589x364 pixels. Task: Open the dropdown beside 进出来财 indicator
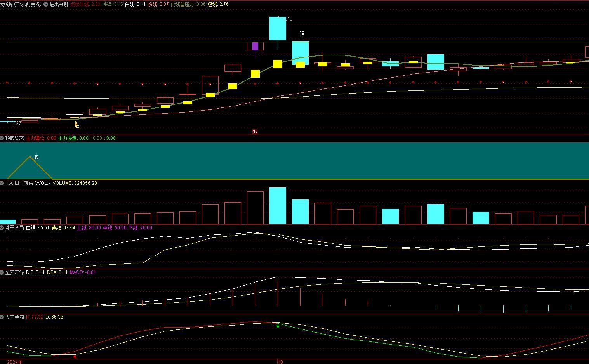pyautogui.click(x=46, y=4)
